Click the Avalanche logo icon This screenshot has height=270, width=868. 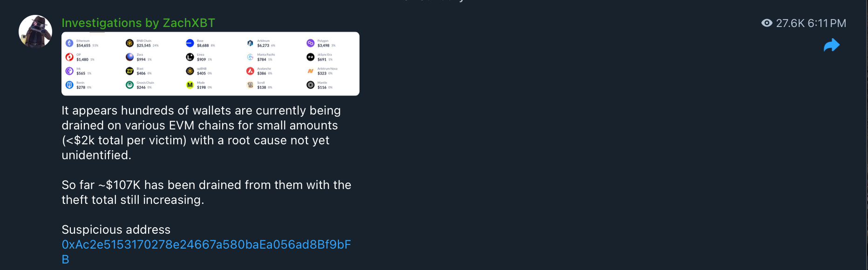tap(251, 71)
